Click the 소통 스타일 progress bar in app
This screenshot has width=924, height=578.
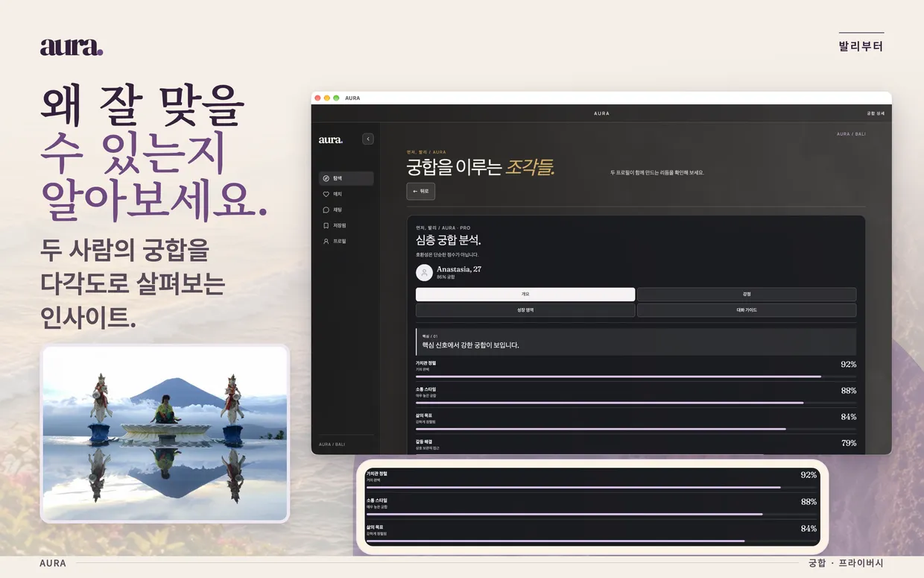point(636,403)
